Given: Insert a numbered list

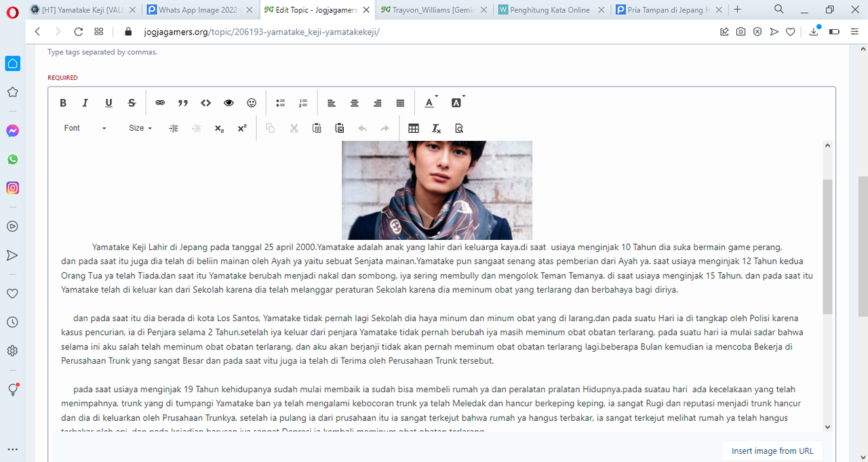Looking at the screenshot, I should coord(303,103).
